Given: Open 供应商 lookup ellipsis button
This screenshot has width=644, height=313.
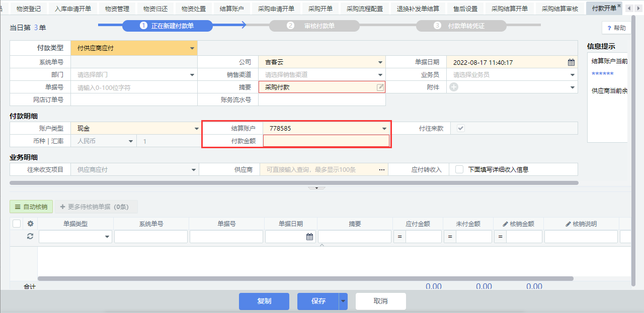Looking at the screenshot, I should click(x=382, y=170).
